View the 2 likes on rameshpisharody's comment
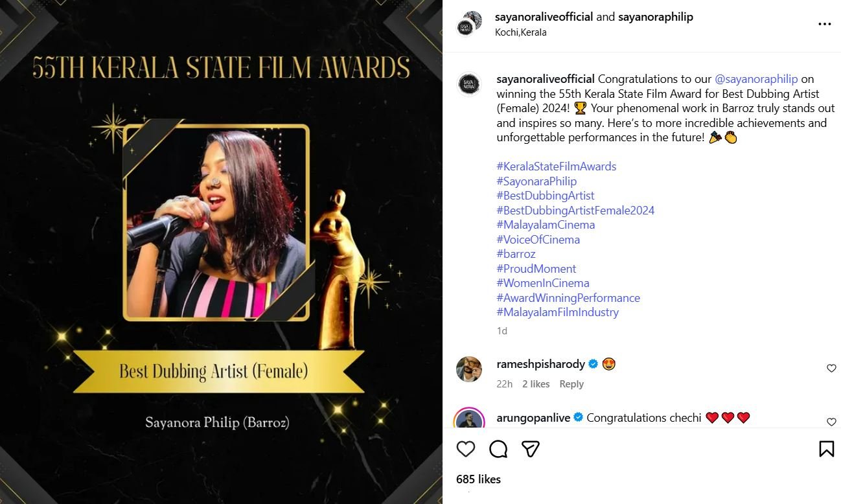 [x=536, y=384]
